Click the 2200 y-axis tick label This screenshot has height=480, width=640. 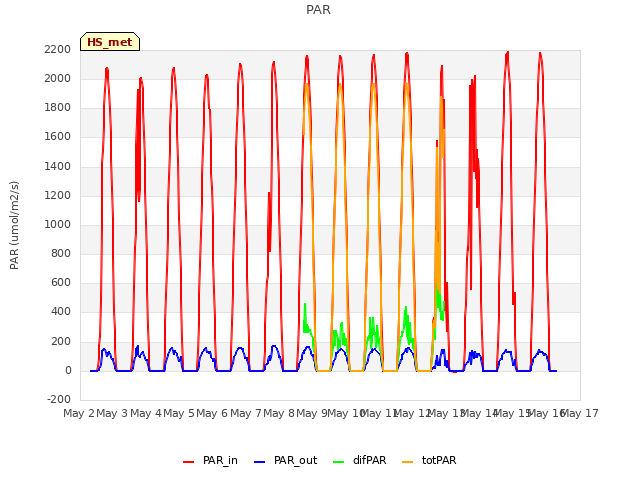(x=58, y=49)
